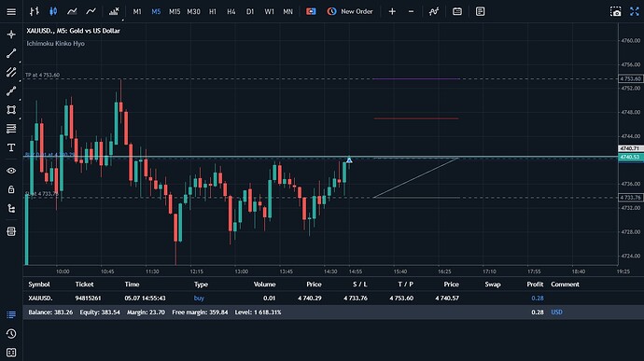Select the XAUUSD position row symbol
Screen dimensions: 644x361
40,299
